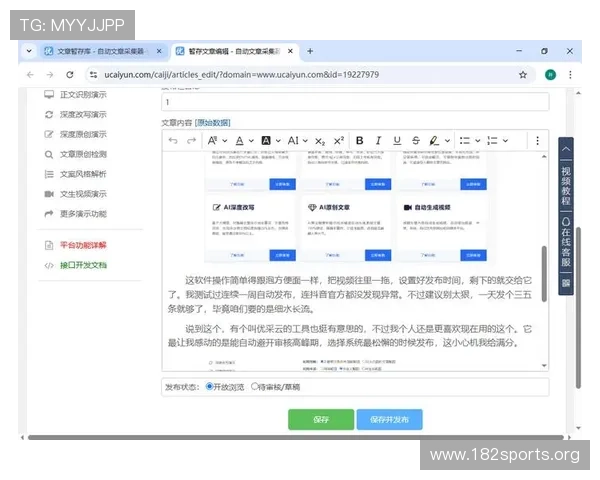This screenshot has height=480, width=600.
Task: View site information icon in address bar
Action: (93, 75)
